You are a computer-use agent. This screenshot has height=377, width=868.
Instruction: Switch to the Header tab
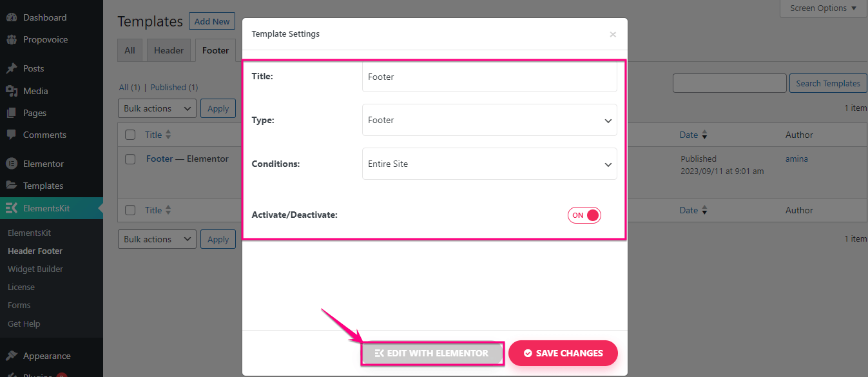click(169, 50)
